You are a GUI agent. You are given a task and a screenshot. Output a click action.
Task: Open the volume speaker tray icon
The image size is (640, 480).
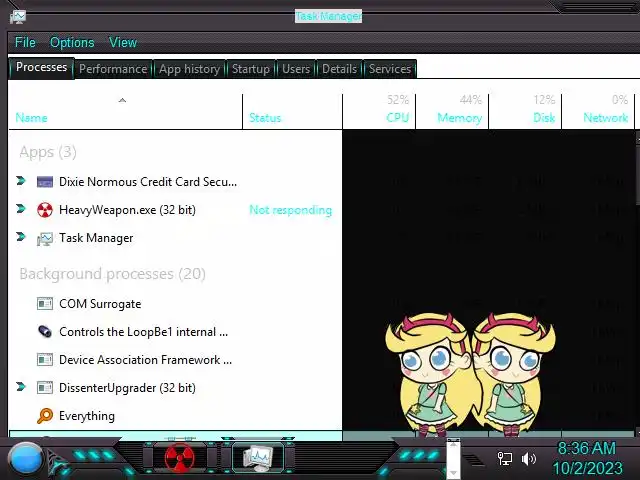[x=529, y=459]
